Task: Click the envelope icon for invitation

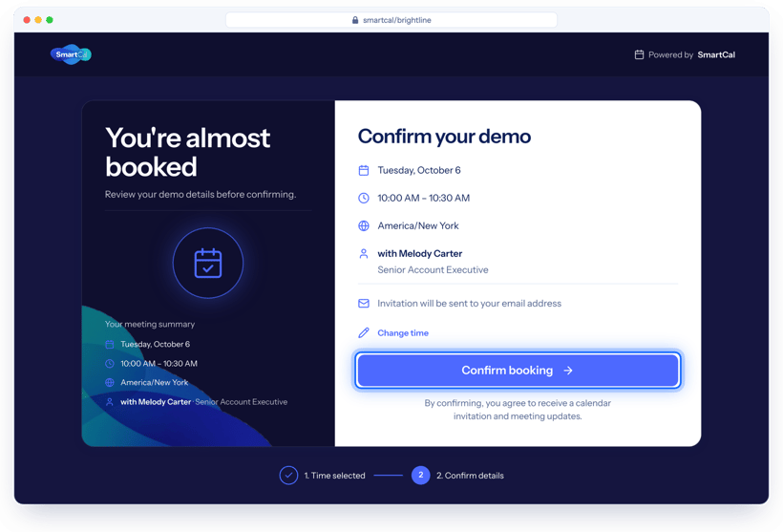Action: (x=364, y=303)
